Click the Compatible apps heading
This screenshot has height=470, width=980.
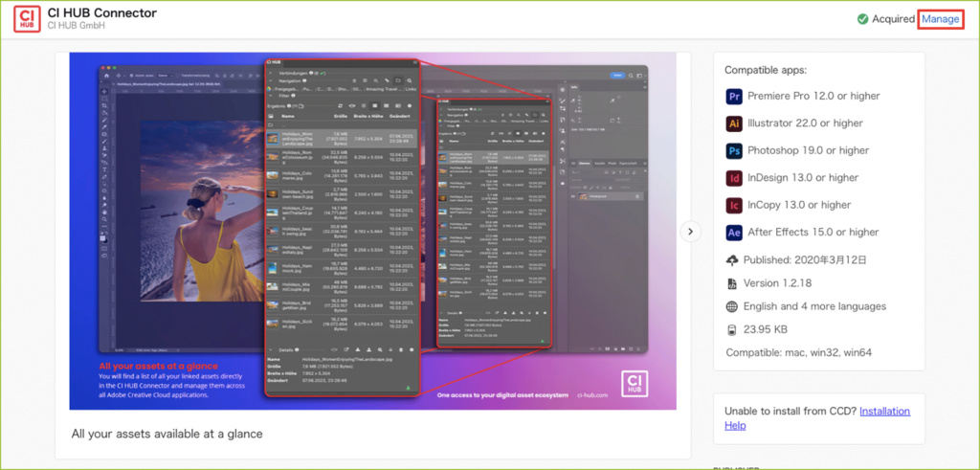(767, 70)
